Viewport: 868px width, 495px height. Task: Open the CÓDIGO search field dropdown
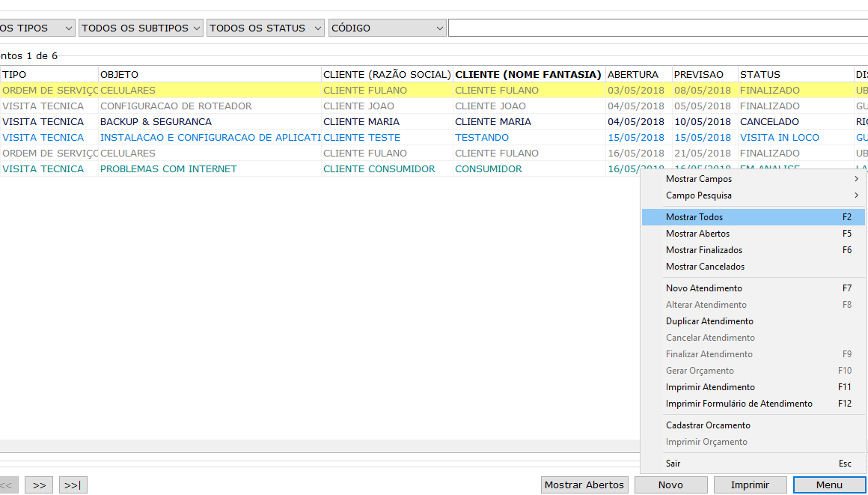tap(387, 28)
